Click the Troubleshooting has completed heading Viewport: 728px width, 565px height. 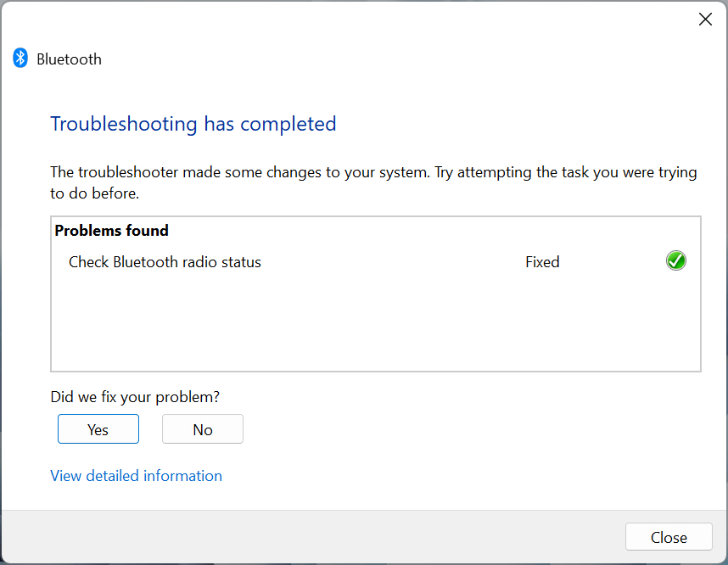click(x=193, y=124)
